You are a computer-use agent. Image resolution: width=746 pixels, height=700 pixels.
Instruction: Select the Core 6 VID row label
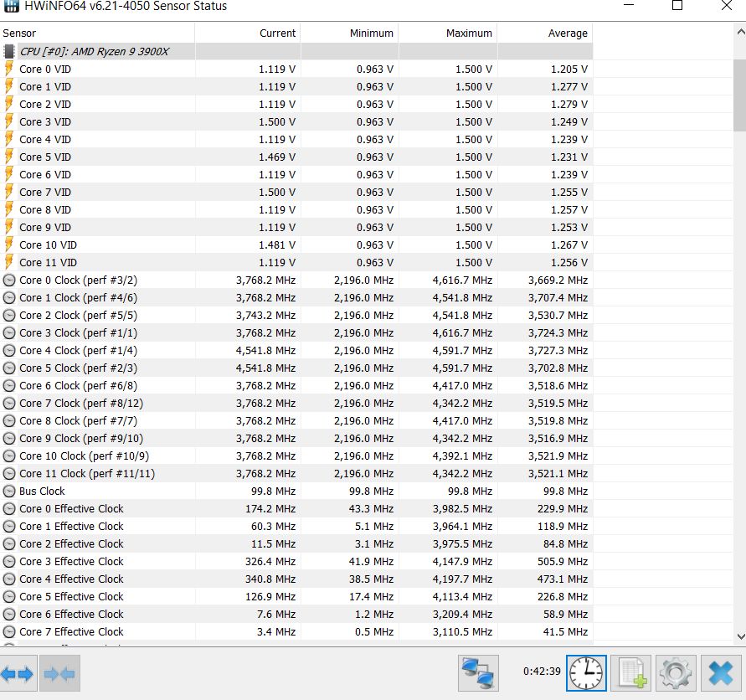pos(45,175)
